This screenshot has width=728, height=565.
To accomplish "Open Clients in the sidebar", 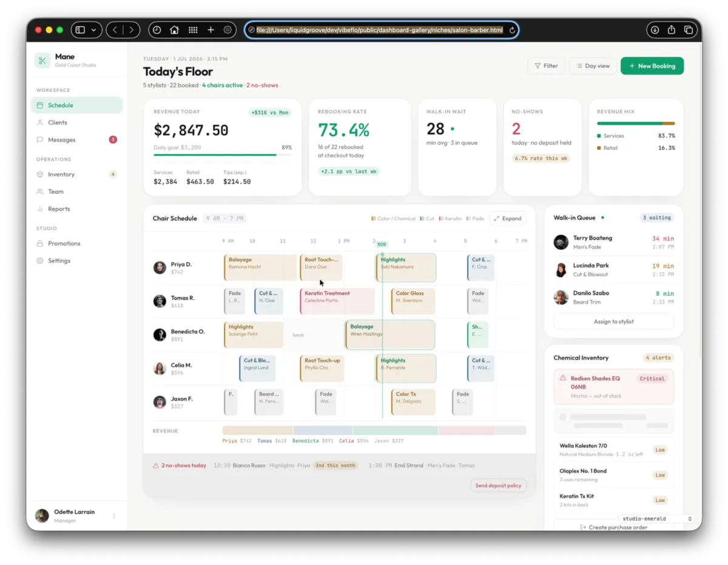I will pyautogui.click(x=76, y=122).
